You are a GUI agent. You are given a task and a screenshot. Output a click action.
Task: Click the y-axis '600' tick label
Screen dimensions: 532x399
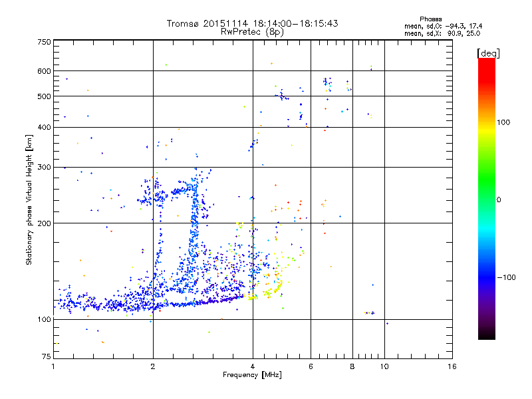click(44, 71)
